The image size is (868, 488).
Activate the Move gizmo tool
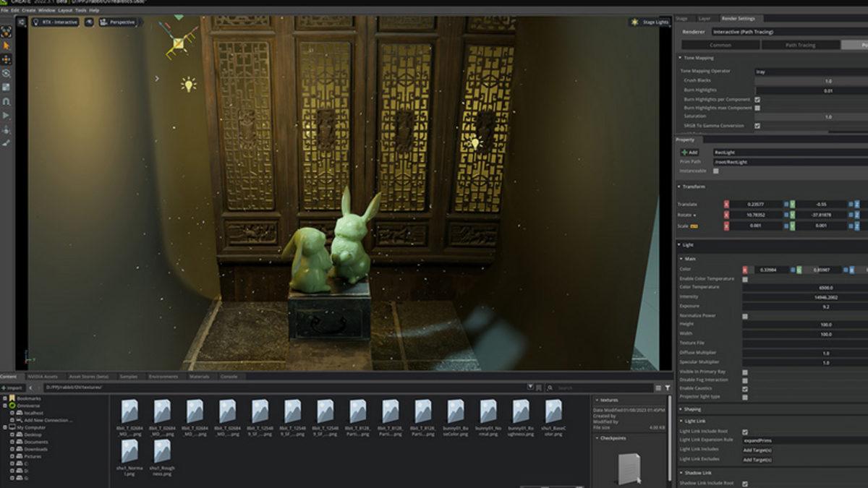point(7,59)
